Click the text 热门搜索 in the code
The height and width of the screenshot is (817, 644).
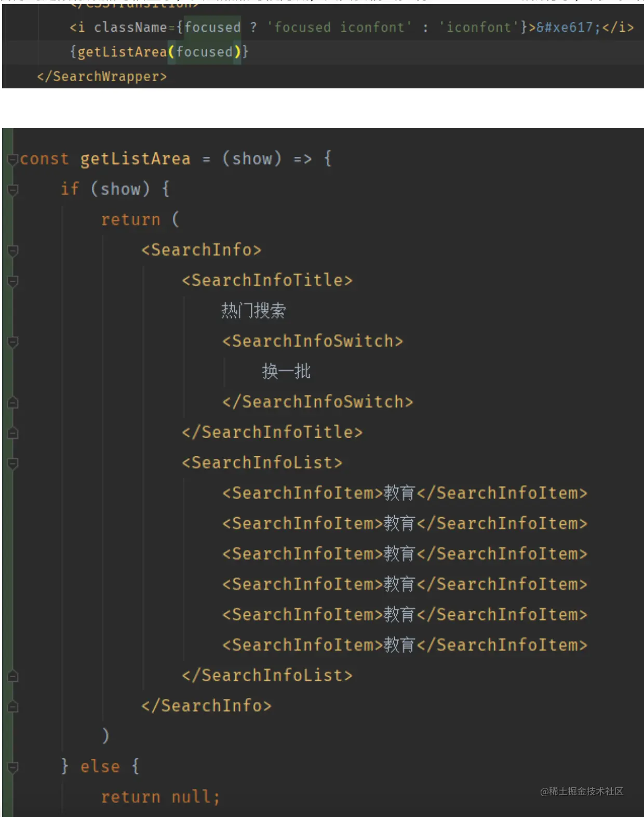point(253,311)
